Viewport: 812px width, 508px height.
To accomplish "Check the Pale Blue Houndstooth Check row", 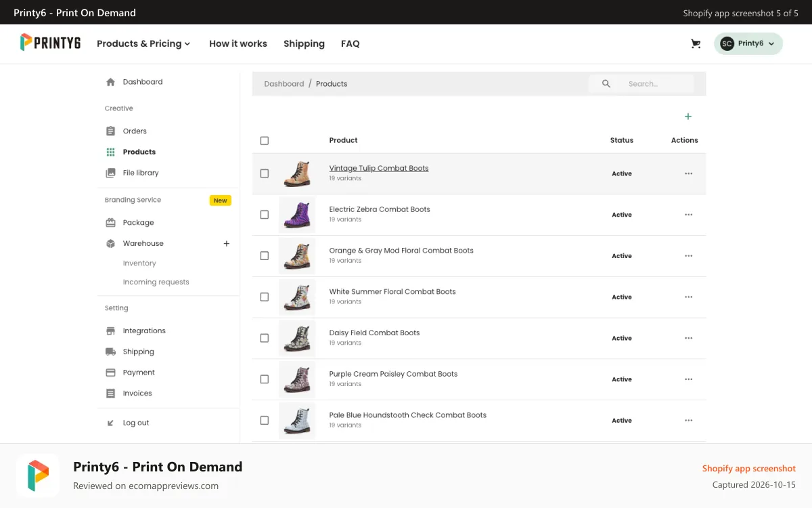I will pos(265,421).
